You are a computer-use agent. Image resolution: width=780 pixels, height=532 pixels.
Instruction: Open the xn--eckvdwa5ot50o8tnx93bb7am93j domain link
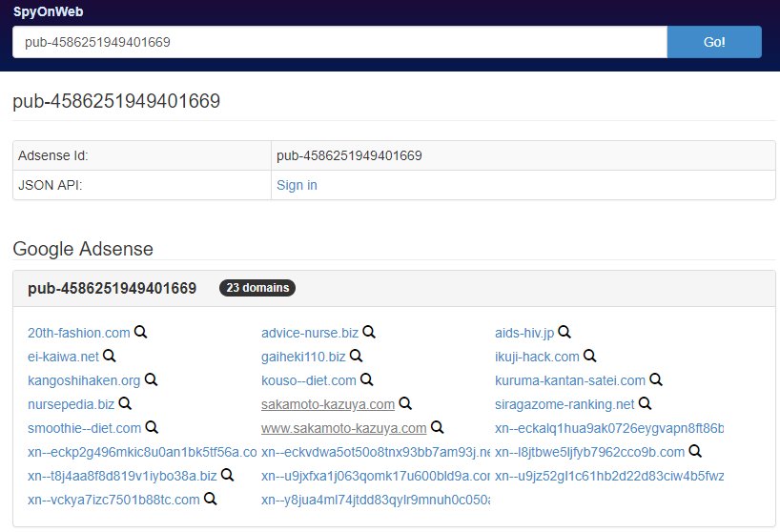point(376,452)
